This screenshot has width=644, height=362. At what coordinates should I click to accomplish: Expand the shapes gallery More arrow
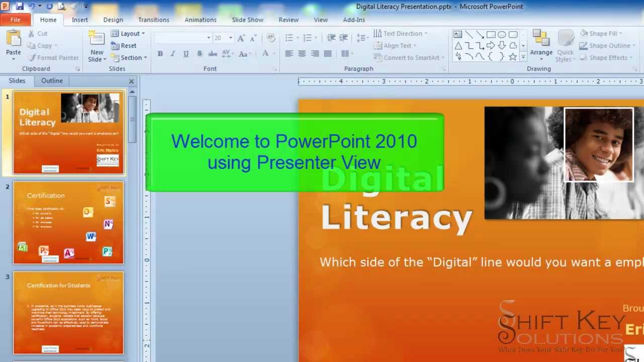point(523,57)
